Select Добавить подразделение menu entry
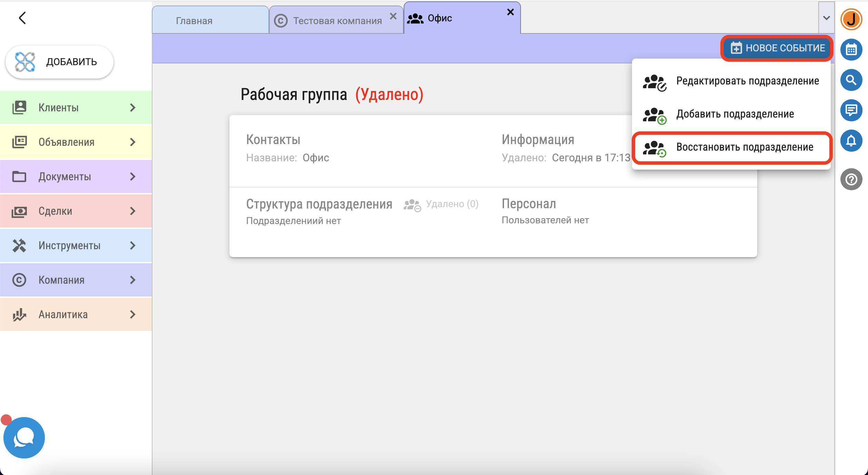The image size is (868, 475). pyautogui.click(x=731, y=114)
